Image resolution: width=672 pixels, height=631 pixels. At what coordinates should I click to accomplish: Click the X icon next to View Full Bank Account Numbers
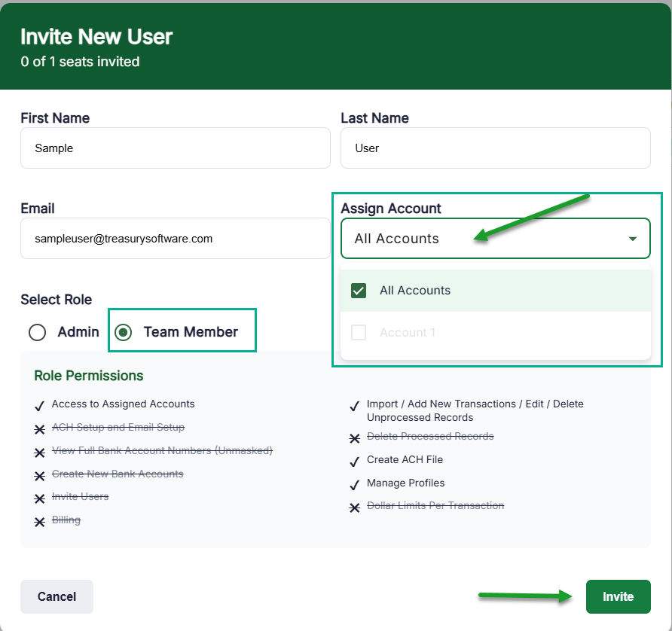39,453
